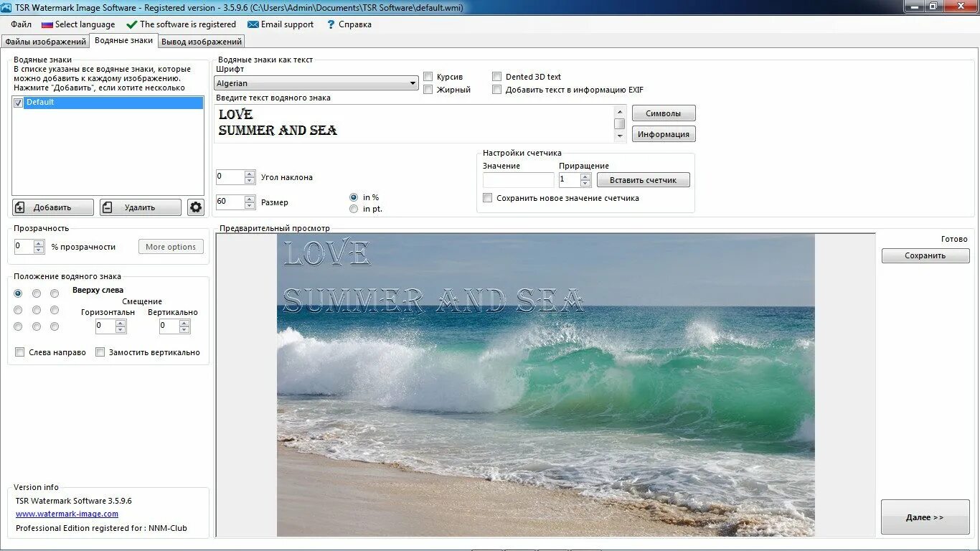Select top-right watermark position radio
The width and height of the screenshot is (980, 551).
[x=55, y=293]
